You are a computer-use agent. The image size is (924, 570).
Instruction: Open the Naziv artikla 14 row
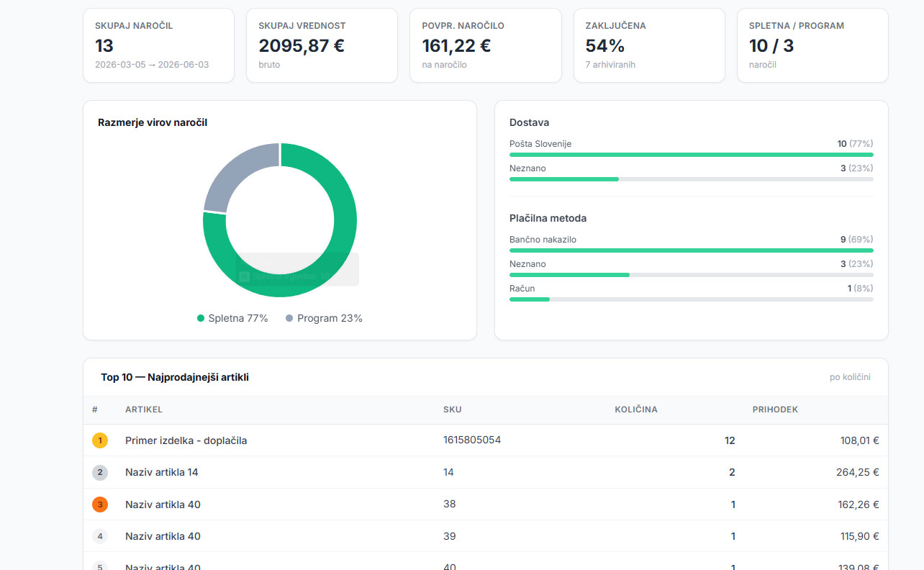(486, 473)
